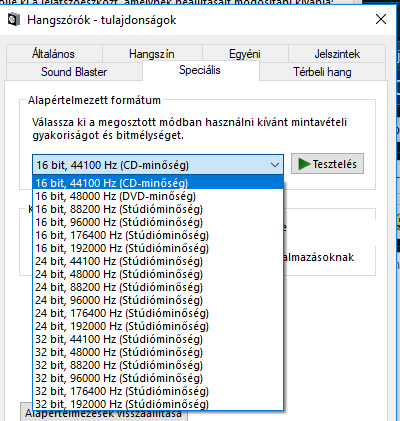Select 16 bit, 48000 Hz (DVD-minőség)
The height and width of the screenshot is (421, 400).
(x=158, y=196)
